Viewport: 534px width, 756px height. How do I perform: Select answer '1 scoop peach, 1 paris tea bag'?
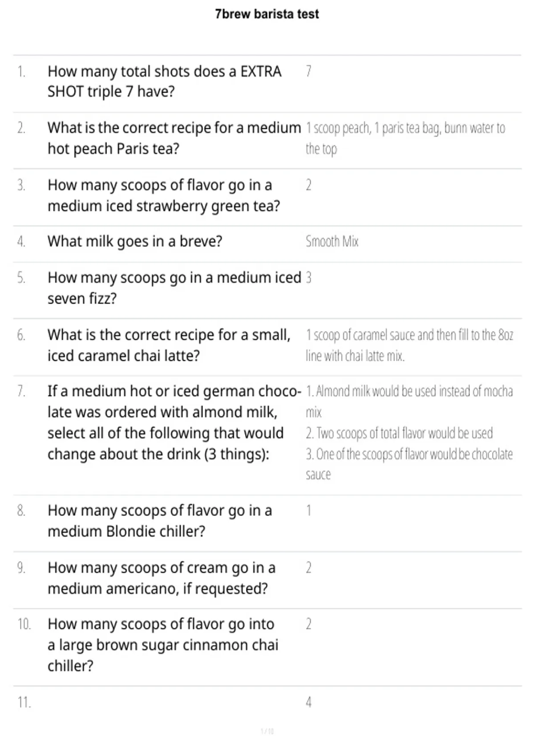point(405,138)
